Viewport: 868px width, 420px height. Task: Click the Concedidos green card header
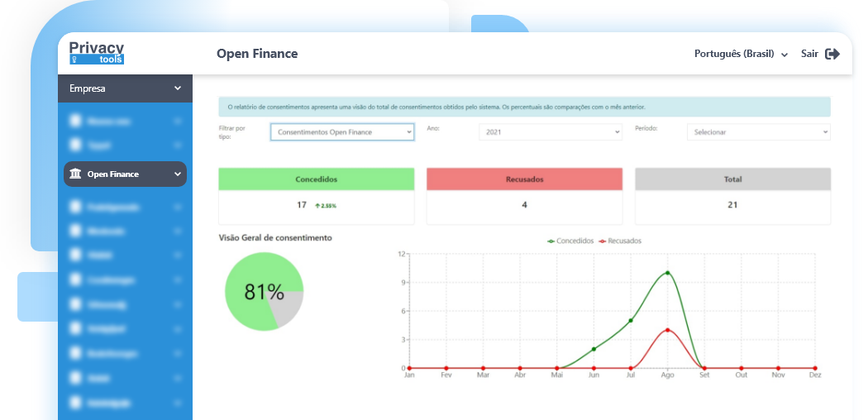(316, 179)
